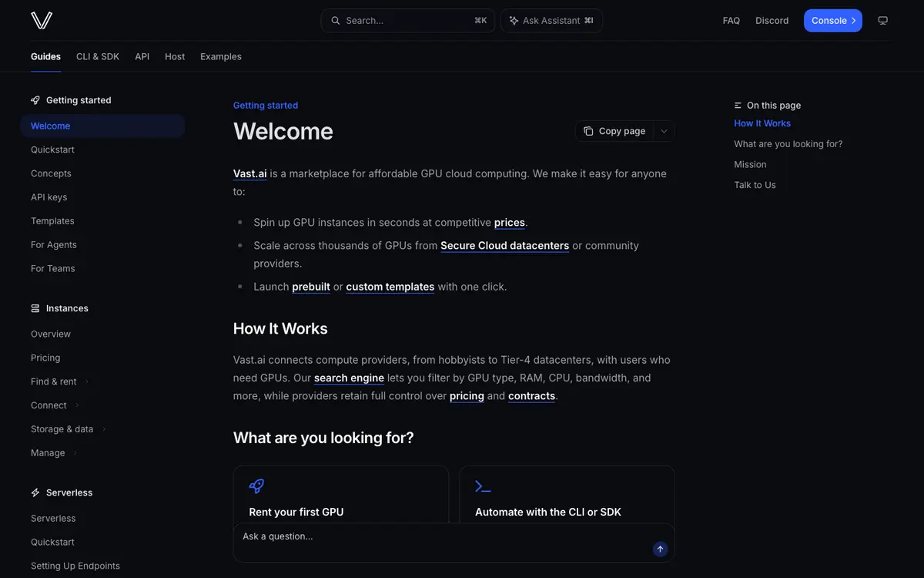Click the Ask Assistant sparkle icon

pos(514,21)
